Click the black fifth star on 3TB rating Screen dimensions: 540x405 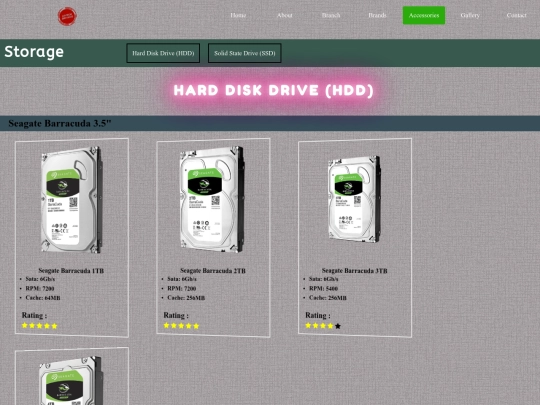tap(338, 326)
